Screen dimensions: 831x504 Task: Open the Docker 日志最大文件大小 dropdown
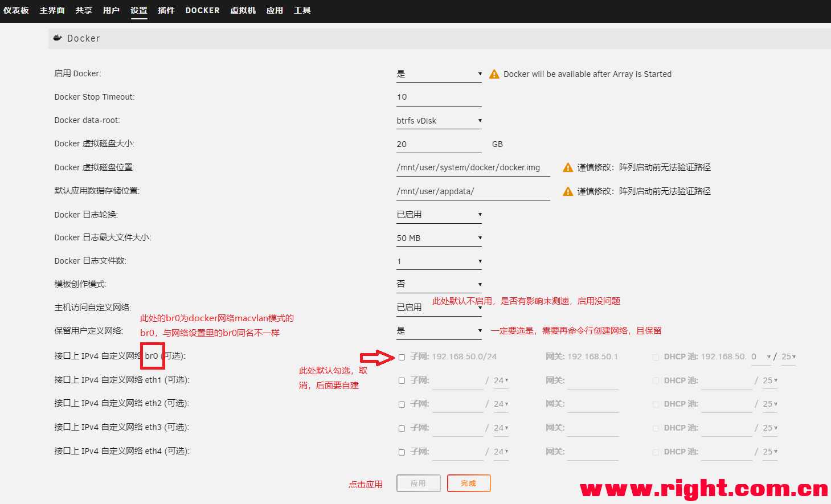[x=439, y=238]
